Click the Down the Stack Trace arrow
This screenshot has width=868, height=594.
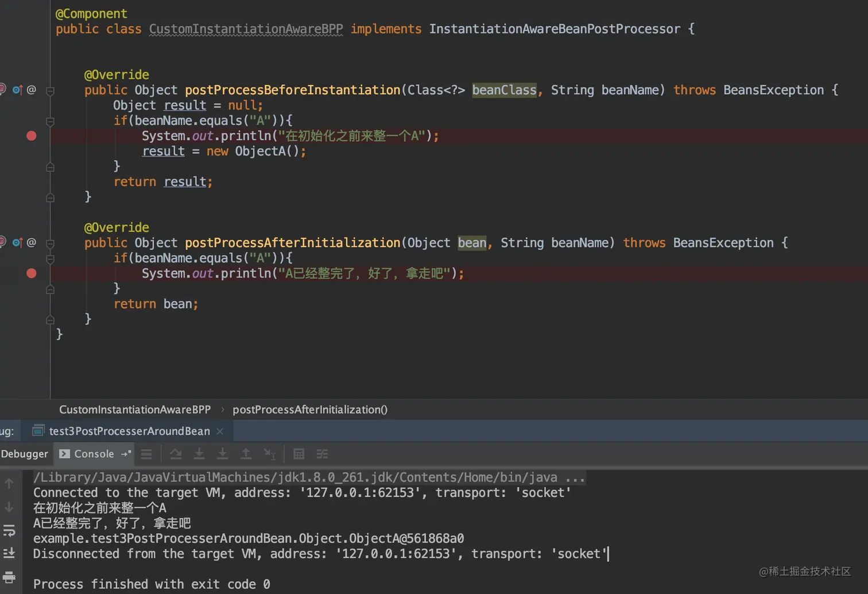pos(9,507)
